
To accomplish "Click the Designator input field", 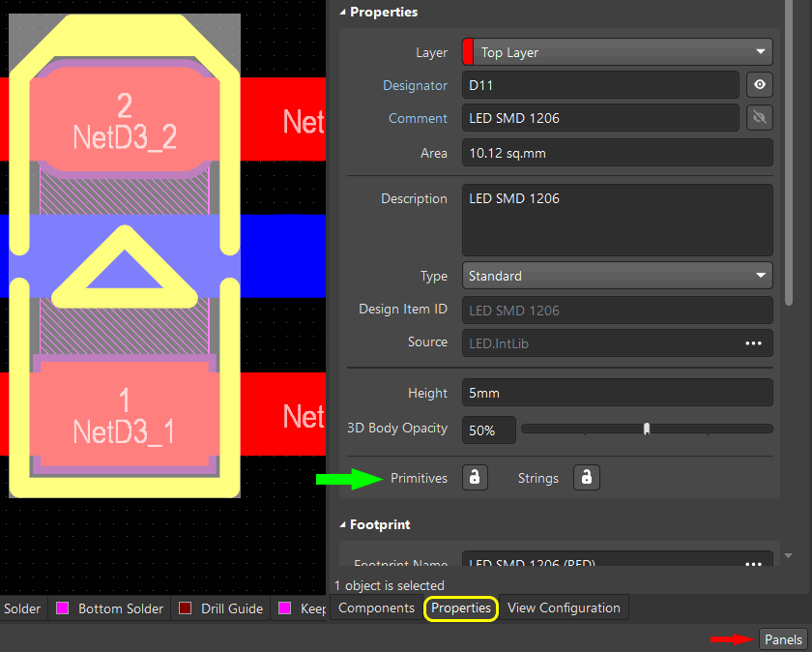I will point(599,85).
